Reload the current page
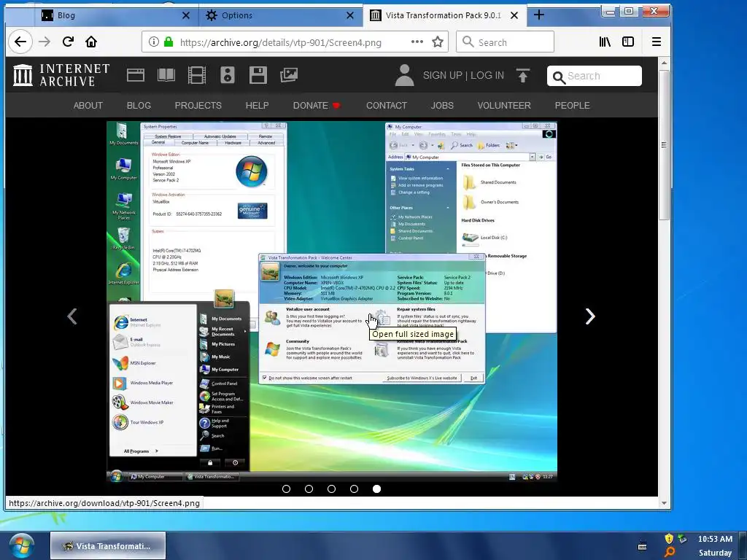This screenshot has width=747, height=560. [x=68, y=42]
